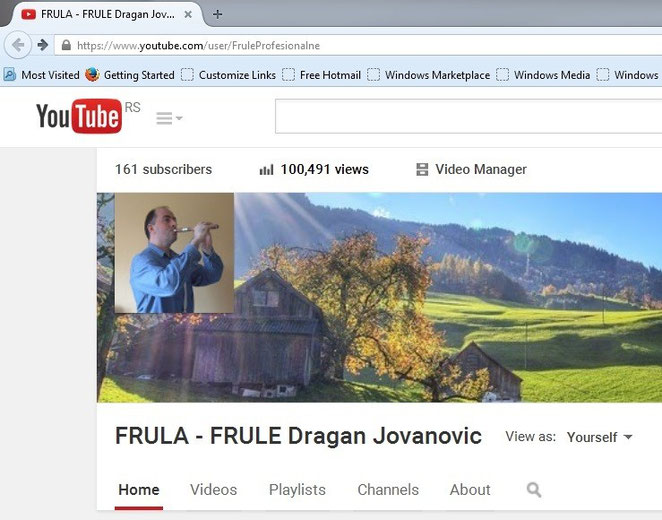Open the Windows Marketplace bookmark
The width and height of the screenshot is (662, 520).
pyautogui.click(x=429, y=75)
